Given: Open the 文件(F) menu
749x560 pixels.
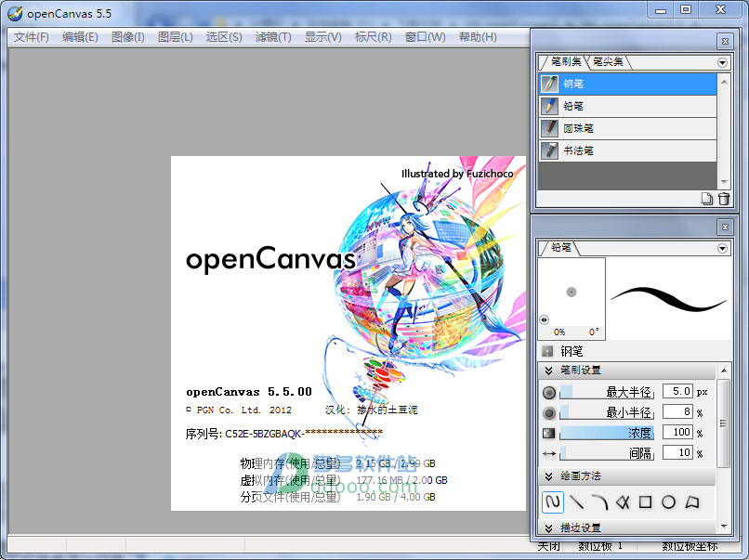Looking at the screenshot, I should point(31,37).
